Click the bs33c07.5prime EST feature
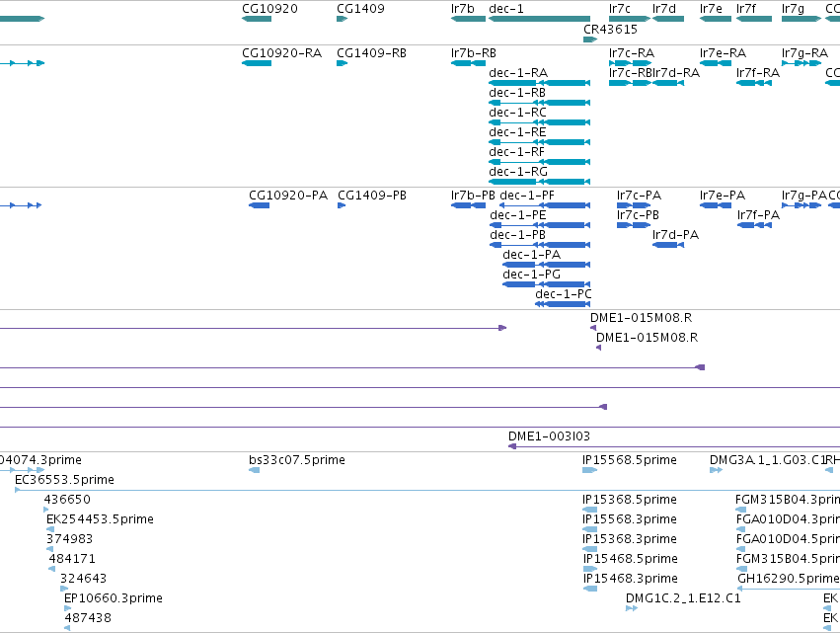The height and width of the screenshot is (633, 840). coord(255,470)
